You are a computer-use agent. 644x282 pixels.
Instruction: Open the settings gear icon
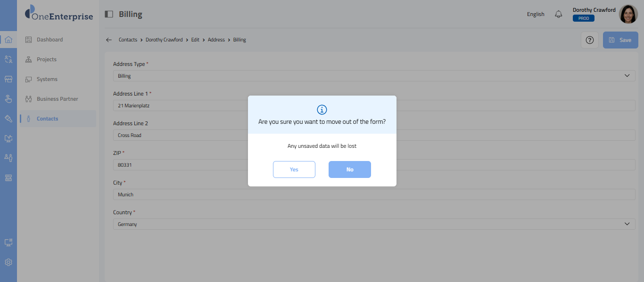8,262
